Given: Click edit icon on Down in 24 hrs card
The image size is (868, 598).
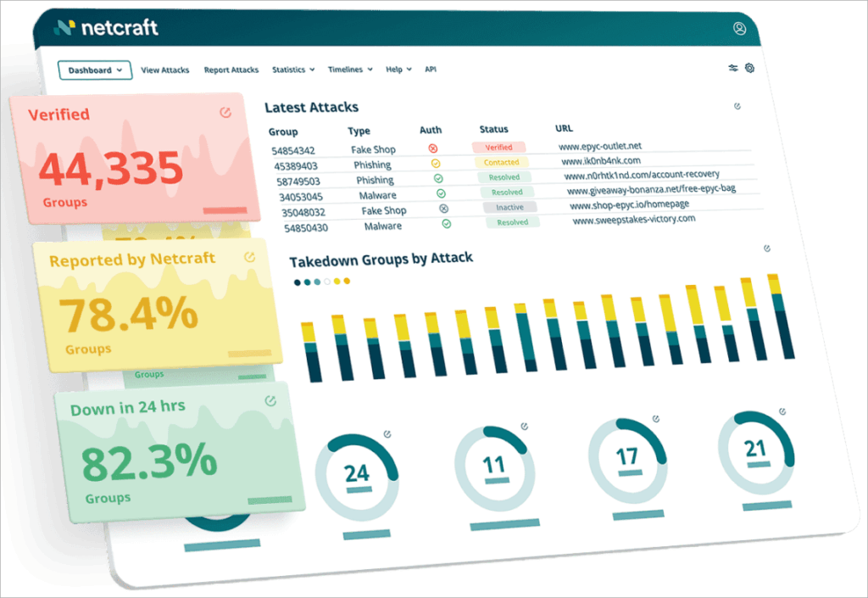Looking at the screenshot, I should [x=271, y=400].
